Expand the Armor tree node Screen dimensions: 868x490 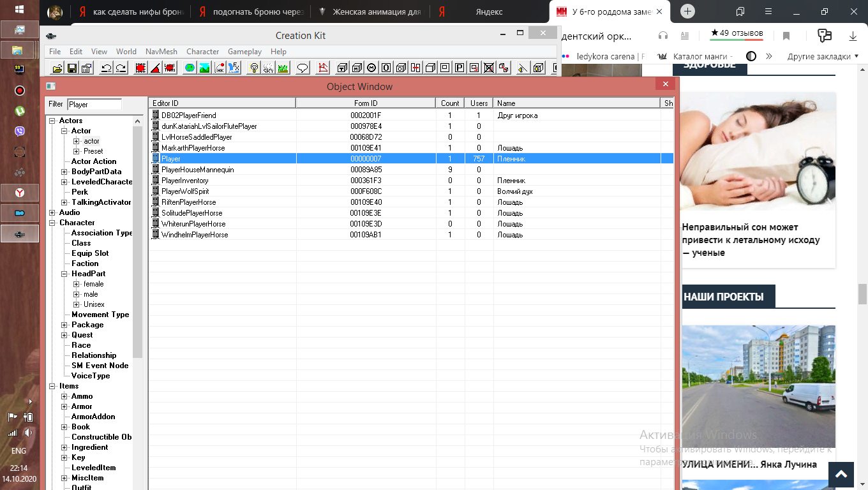coord(64,406)
